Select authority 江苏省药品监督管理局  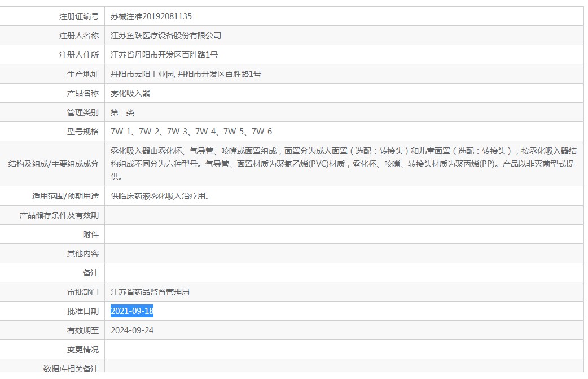(x=150, y=292)
